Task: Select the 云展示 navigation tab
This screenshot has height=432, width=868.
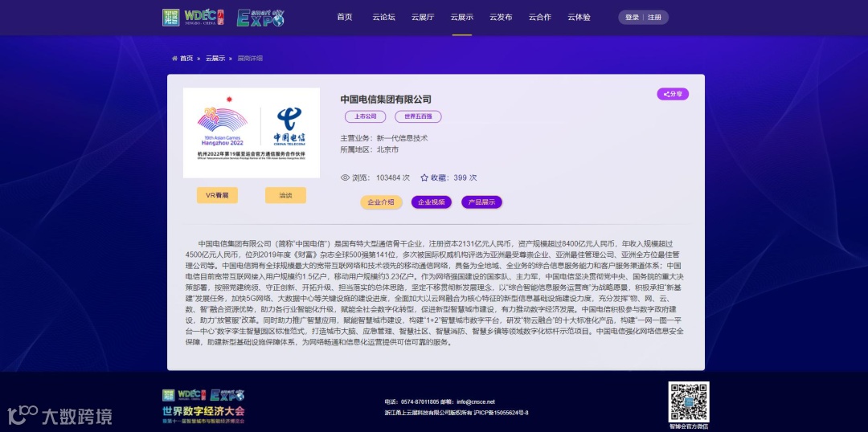Action: 461,17
